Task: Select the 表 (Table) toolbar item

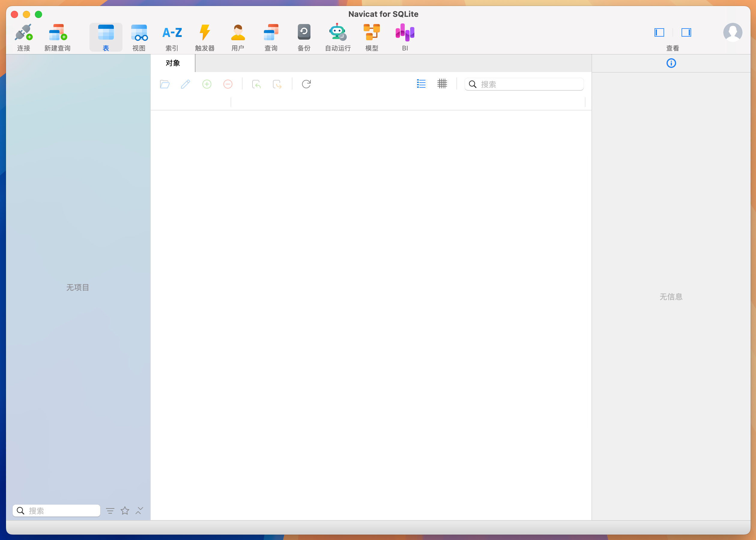Action: [x=106, y=37]
